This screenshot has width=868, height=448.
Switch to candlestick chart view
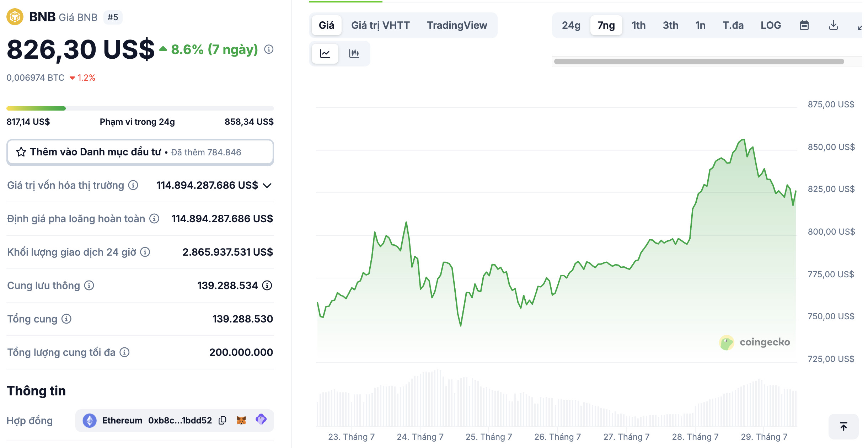pyautogui.click(x=354, y=54)
